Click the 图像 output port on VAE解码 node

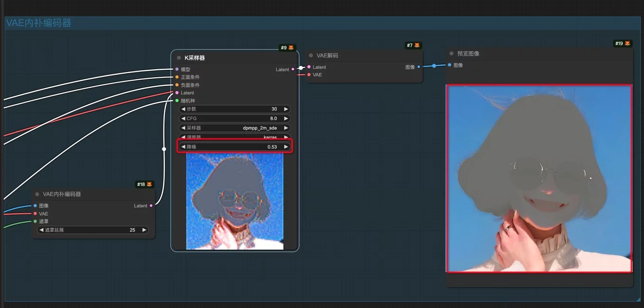418,67
